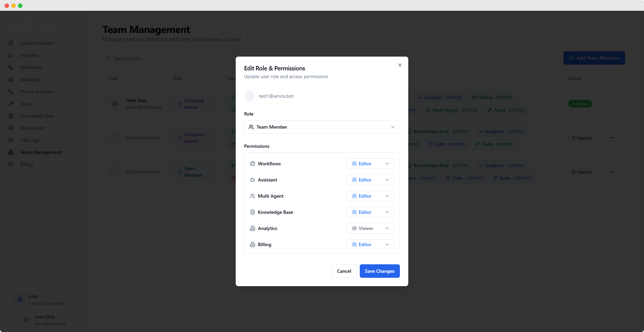
Task: Select Solution Builder in the sidebar
Action: tap(36, 43)
